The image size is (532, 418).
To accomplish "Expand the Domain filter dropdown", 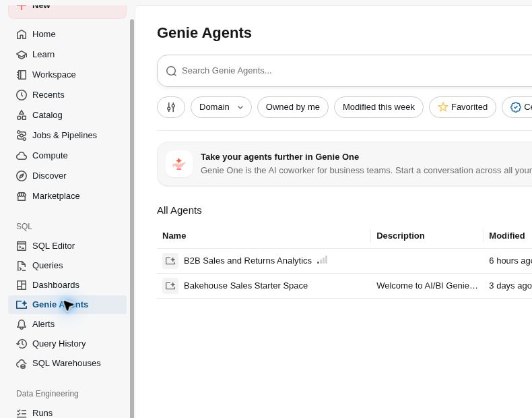I will (x=221, y=107).
